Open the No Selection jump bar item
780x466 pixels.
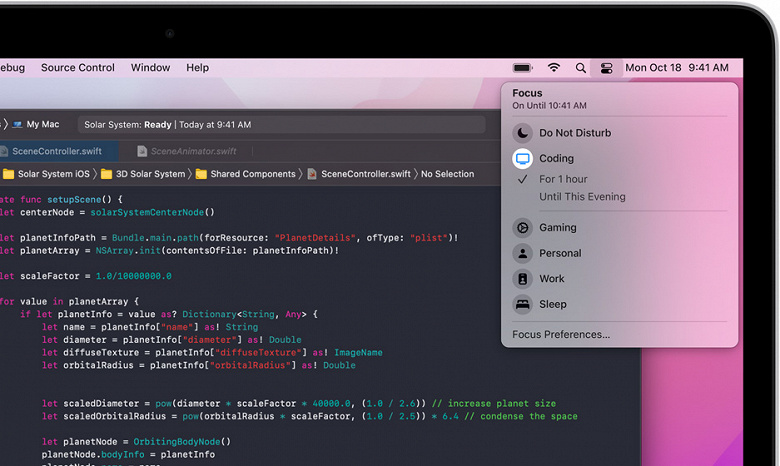click(447, 174)
